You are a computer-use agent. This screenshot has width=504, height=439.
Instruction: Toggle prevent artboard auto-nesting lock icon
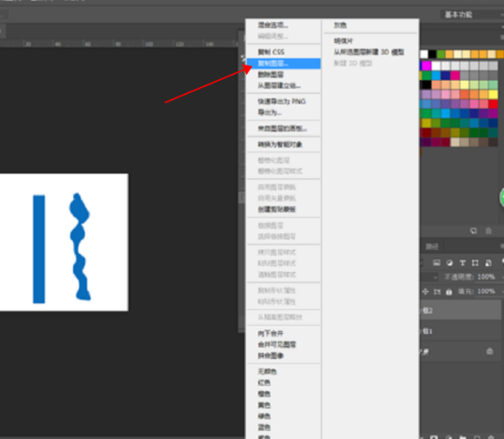pos(437,291)
